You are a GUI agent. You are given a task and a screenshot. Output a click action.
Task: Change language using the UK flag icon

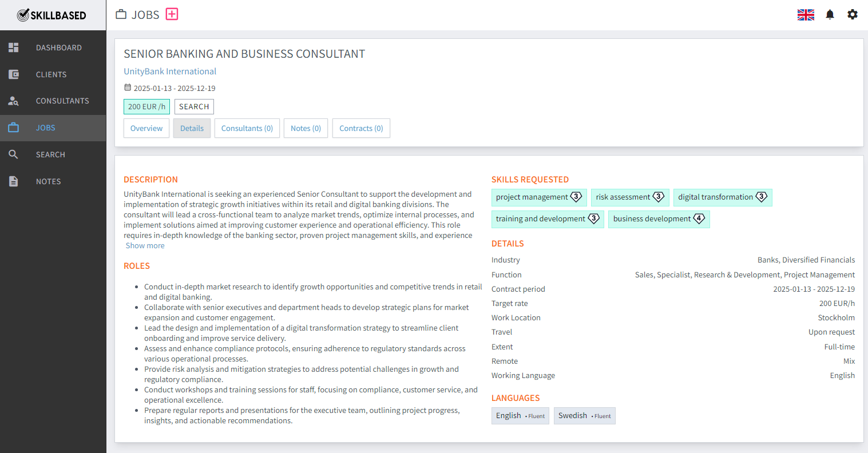[806, 15]
